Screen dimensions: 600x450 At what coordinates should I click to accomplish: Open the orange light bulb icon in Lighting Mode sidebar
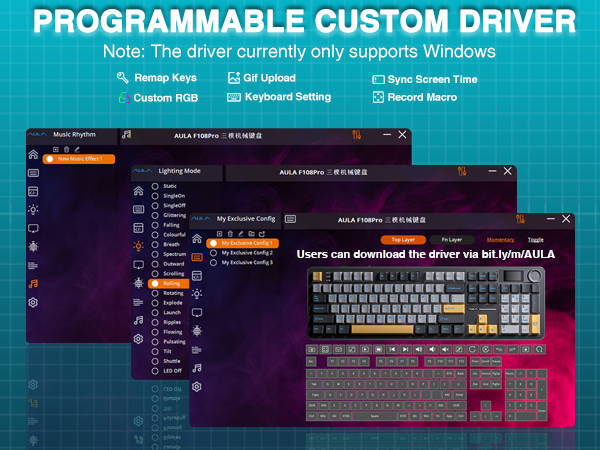(139, 246)
